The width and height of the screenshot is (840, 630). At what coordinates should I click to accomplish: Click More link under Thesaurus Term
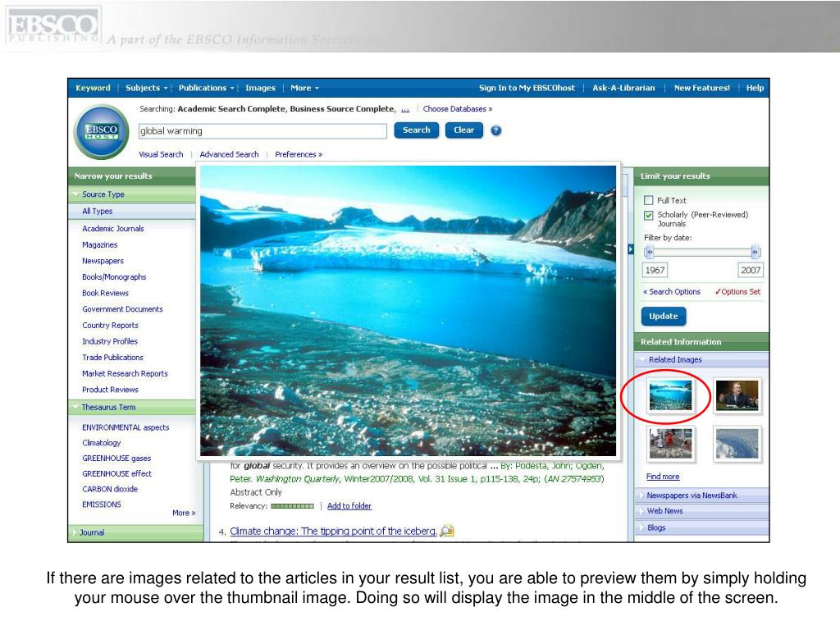[x=184, y=514]
